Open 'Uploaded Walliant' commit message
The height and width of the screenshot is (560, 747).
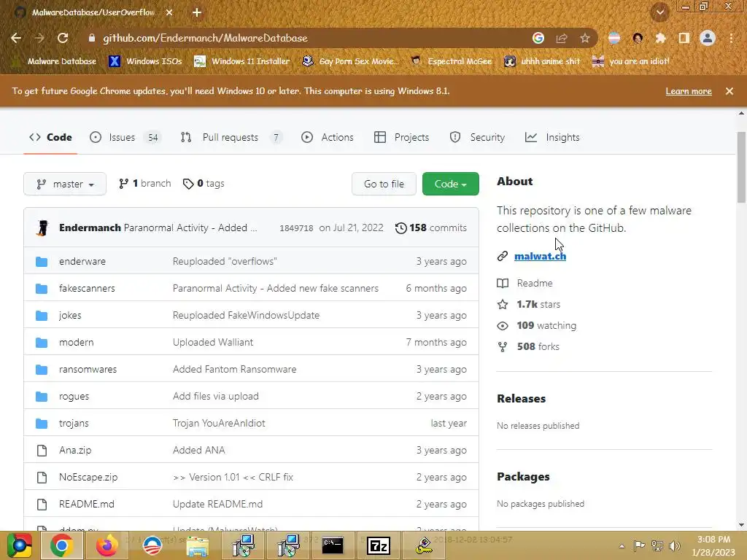point(213,342)
